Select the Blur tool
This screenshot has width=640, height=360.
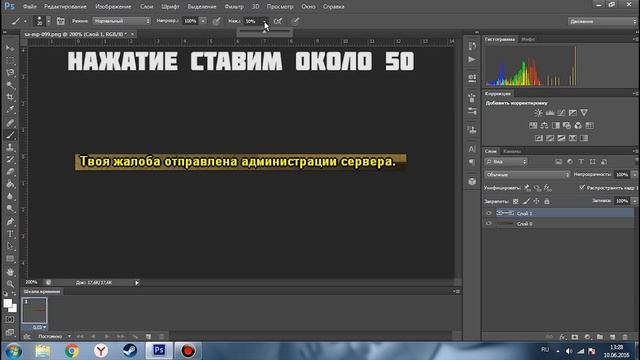[x=10, y=196]
